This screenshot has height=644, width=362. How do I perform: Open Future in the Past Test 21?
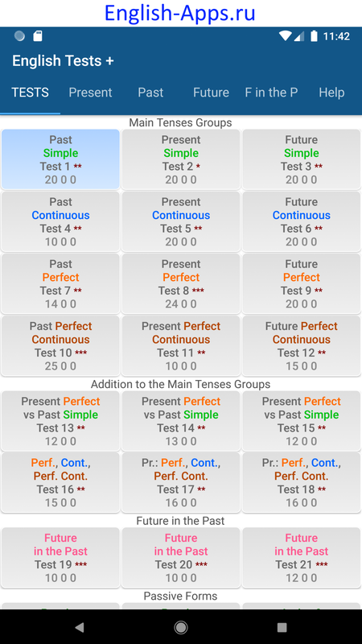tap(301, 557)
